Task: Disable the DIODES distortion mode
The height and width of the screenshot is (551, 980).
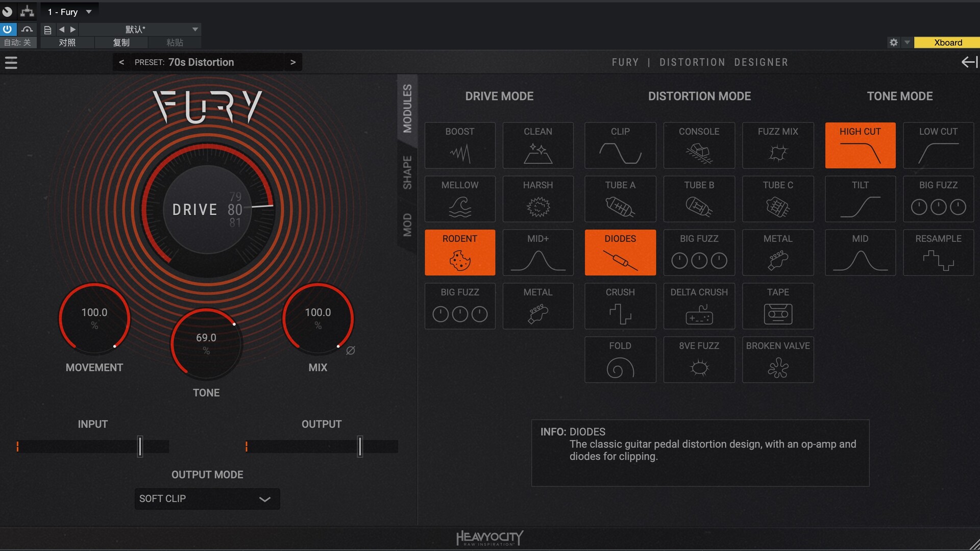Action: pos(620,253)
